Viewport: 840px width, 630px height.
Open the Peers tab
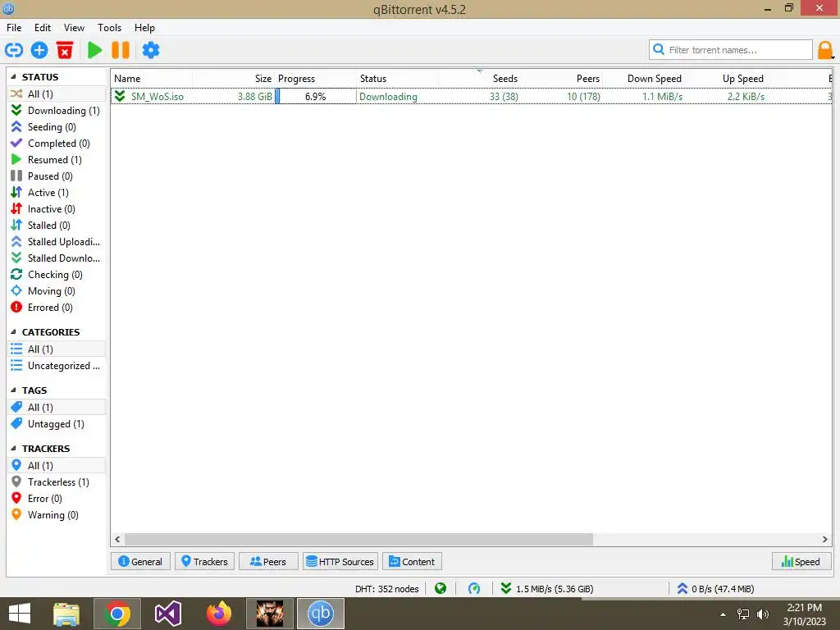click(268, 561)
